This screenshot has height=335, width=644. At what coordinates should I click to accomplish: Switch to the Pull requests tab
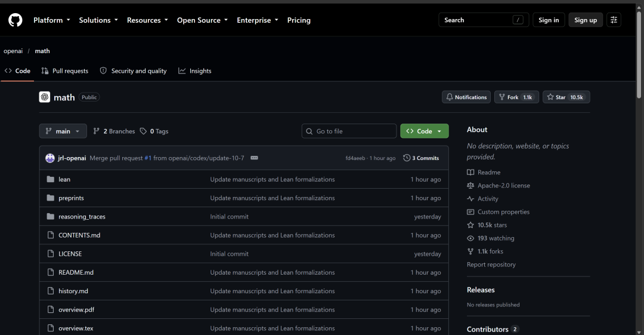coord(65,71)
